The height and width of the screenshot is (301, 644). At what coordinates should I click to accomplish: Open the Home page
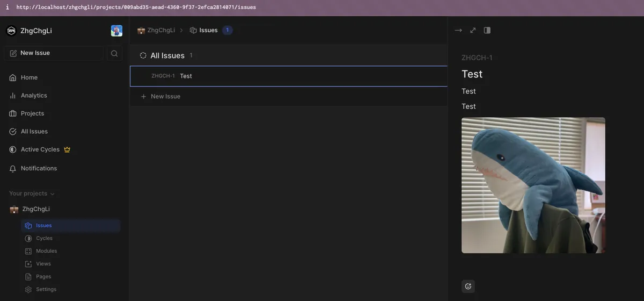(x=29, y=77)
